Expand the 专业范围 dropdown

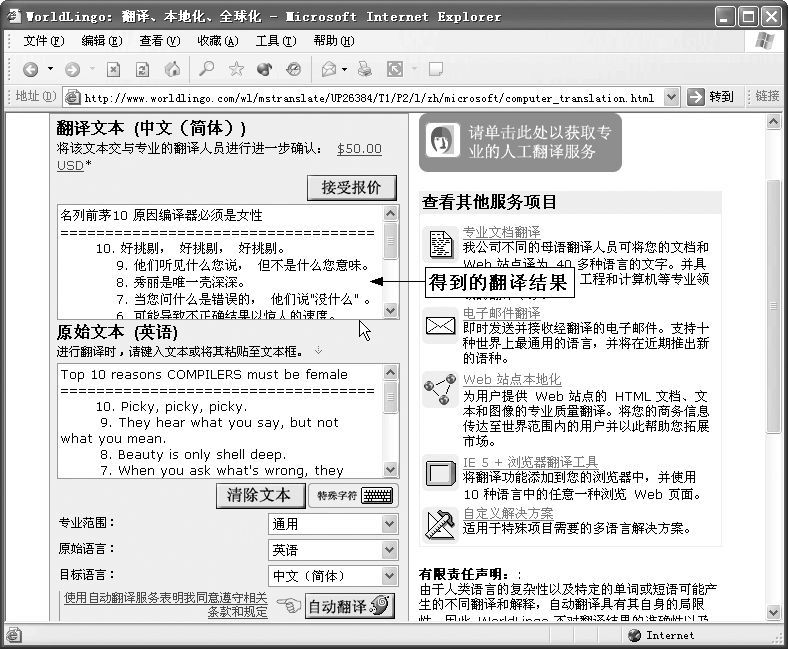pos(389,524)
